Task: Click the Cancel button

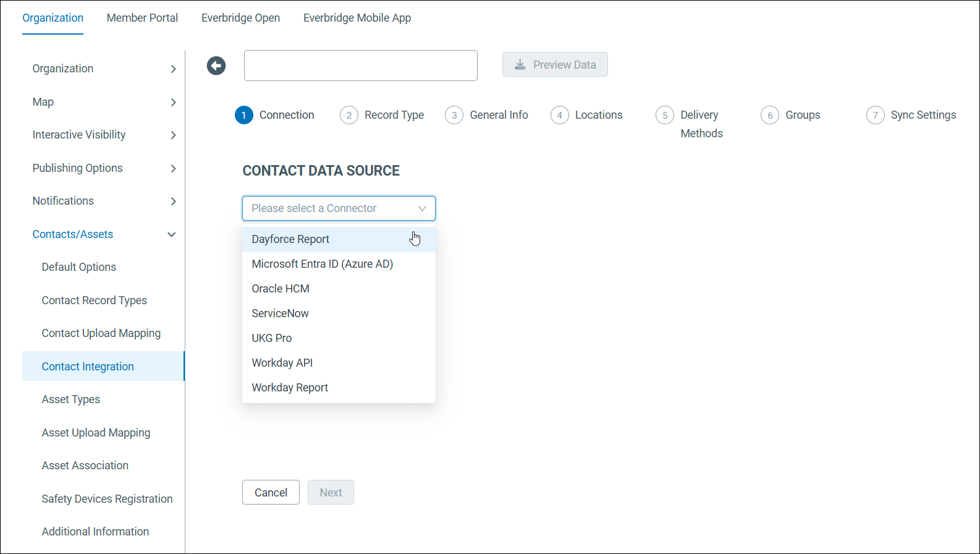Action: 271,492
